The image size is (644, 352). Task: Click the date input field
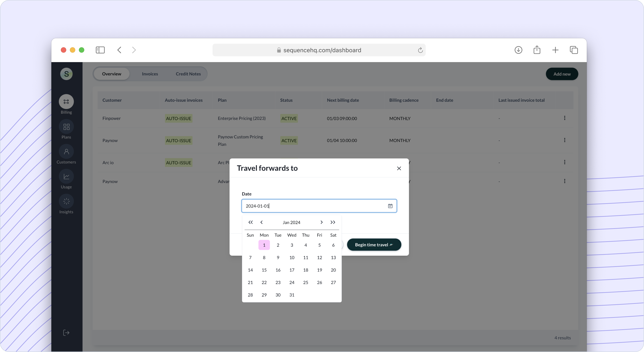click(x=319, y=205)
